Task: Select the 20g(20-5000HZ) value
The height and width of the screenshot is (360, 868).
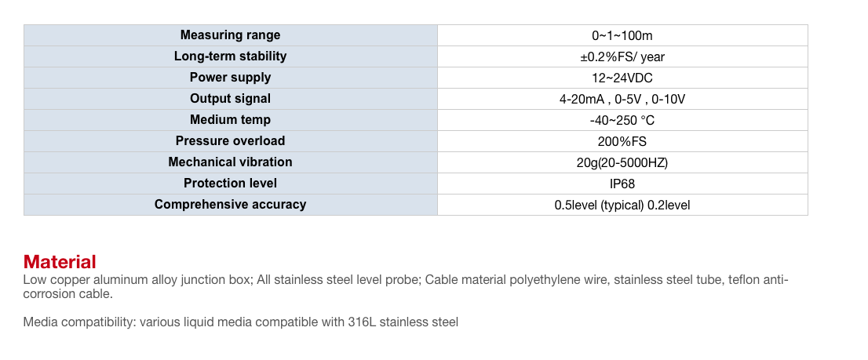Action: click(x=622, y=162)
